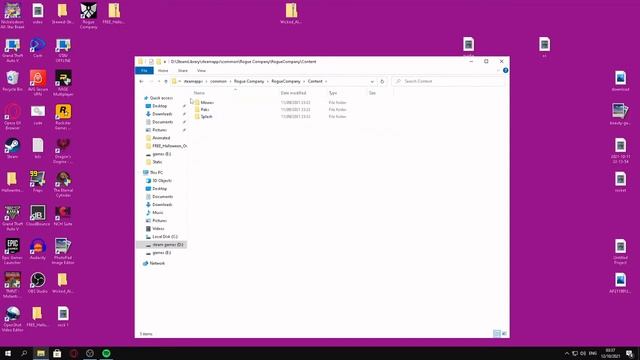The height and width of the screenshot is (360, 640).
Task: Click File Explorer in the taskbar
Action: point(41,353)
